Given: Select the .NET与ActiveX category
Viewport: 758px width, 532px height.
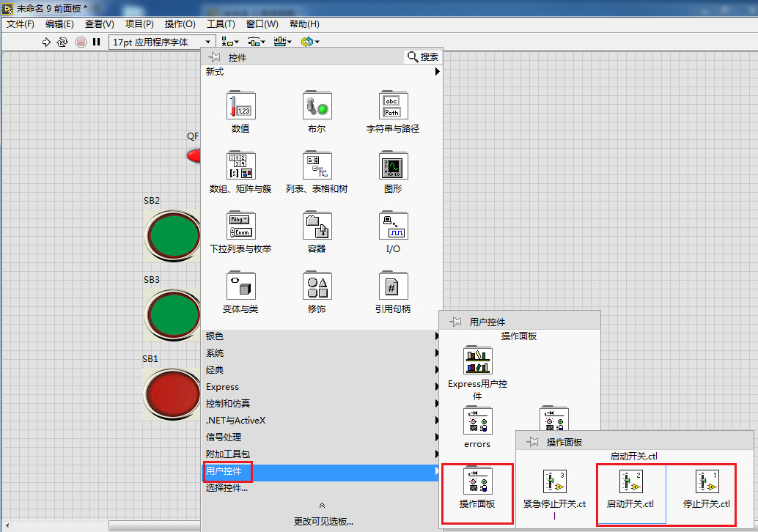Looking at the screenshot, I should (x=322, y=421).
